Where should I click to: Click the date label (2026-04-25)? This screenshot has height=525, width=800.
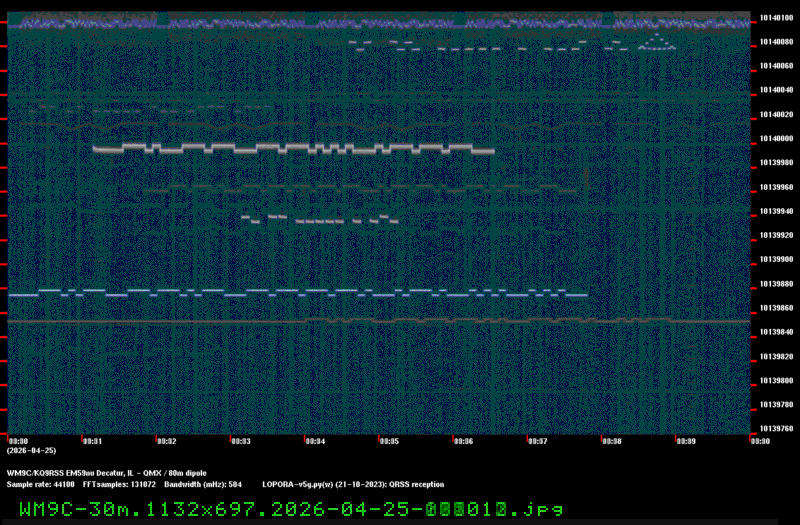click(x=28, y=451)
